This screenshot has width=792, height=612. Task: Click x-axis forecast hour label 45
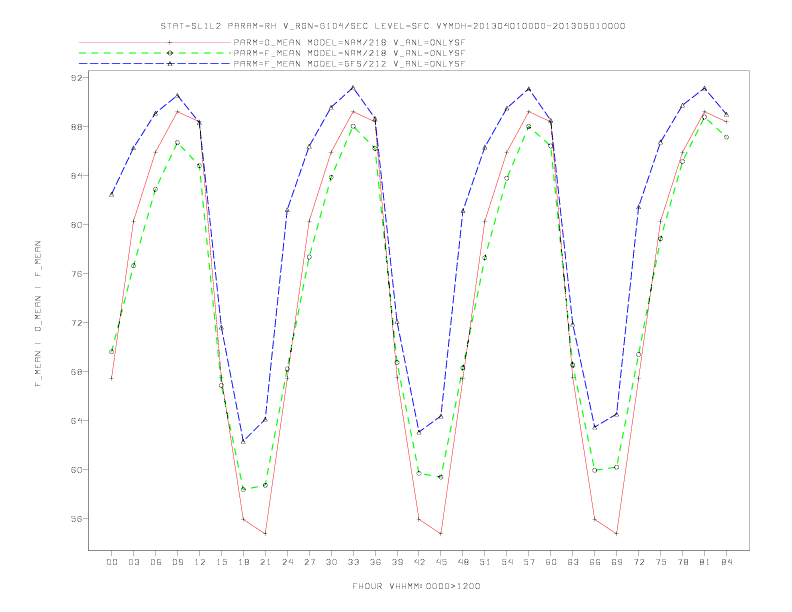point(441,562)
